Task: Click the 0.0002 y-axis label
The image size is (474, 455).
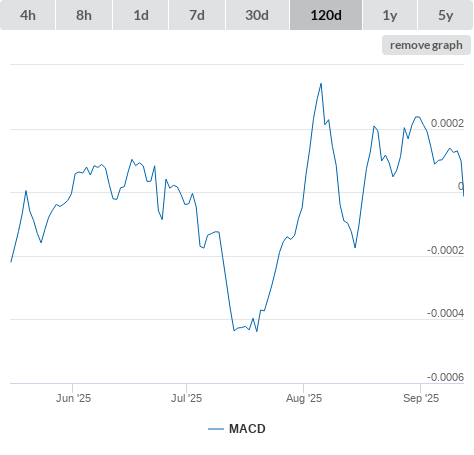Action: click(447, 123)
